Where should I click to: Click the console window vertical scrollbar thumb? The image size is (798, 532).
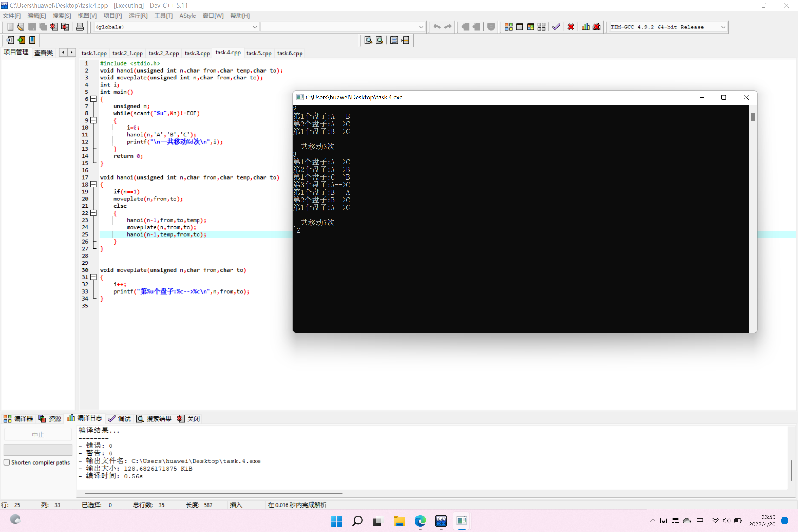tap(753, 117)
